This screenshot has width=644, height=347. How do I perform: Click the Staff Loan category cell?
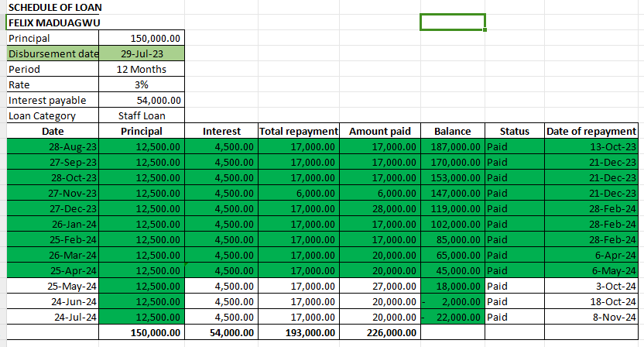pyautogui.click(x=142, y=115)
